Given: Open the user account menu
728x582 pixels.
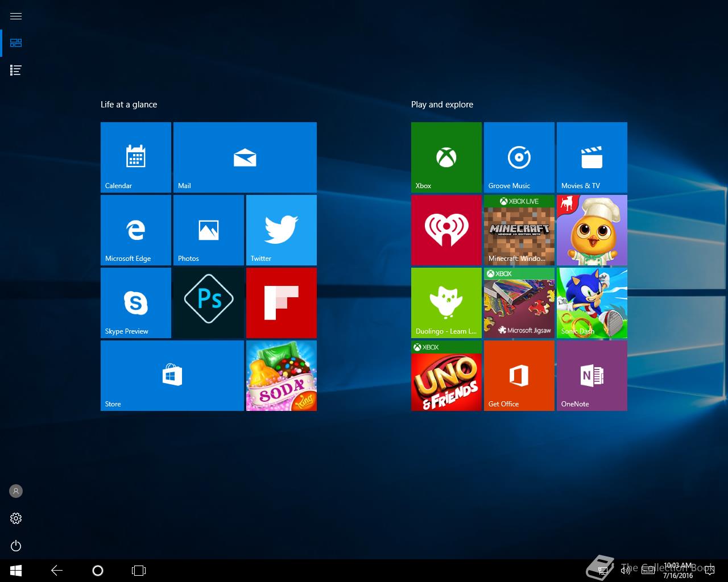Looking at the screenshot, I should pos(16,491).
